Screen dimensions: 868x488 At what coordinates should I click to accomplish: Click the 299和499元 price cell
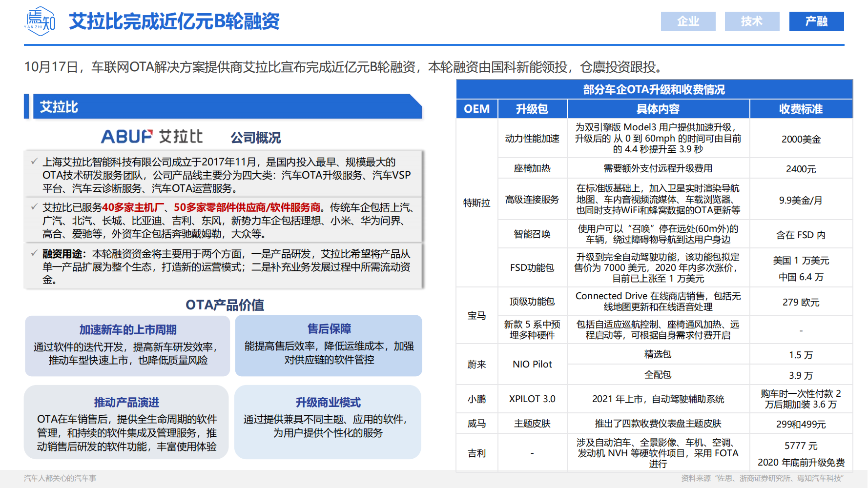point(801,424)
